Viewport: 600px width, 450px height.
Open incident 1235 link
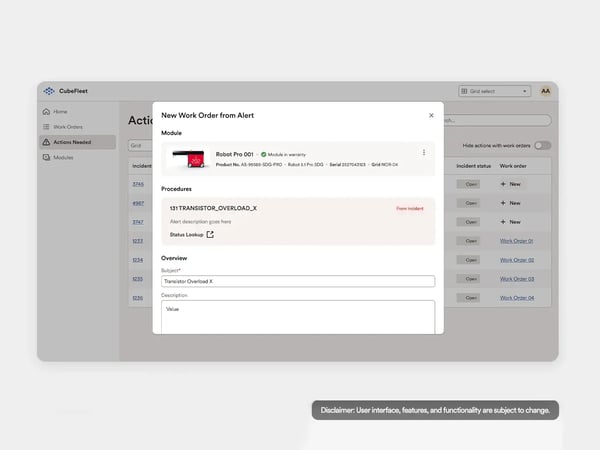(x=137, y=279)
